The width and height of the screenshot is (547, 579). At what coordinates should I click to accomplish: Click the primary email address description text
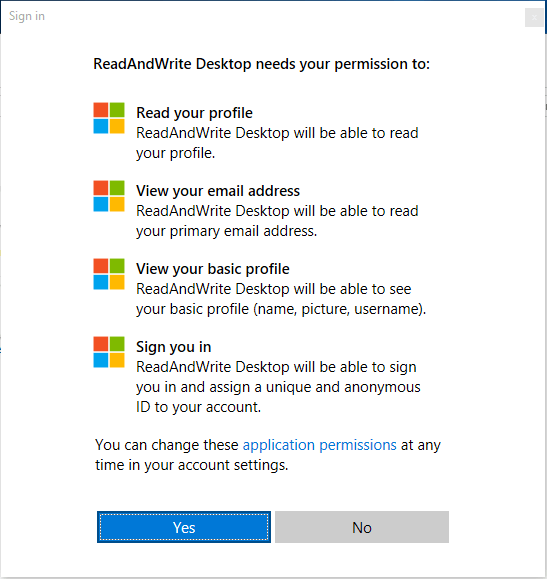click(x=277, y=221)
